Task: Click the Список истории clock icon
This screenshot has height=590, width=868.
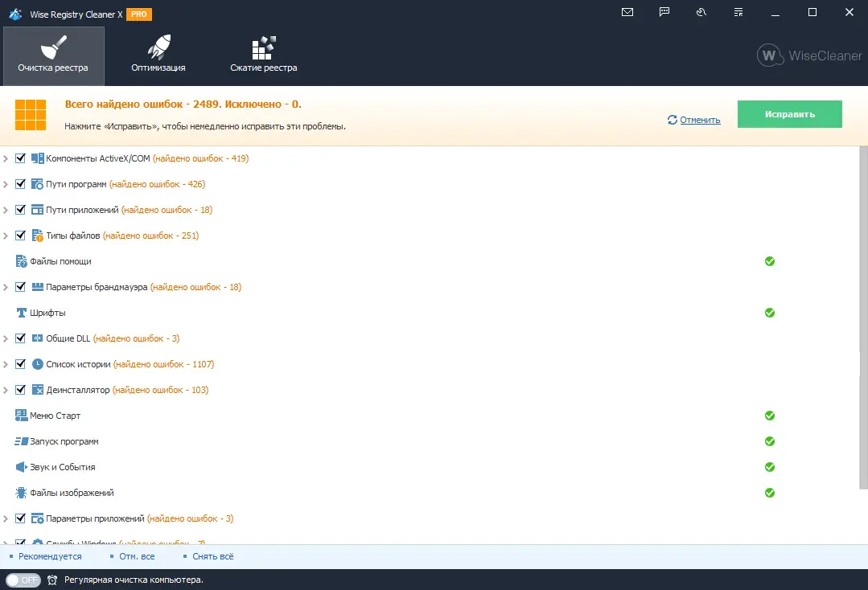Action: (37, 364)
